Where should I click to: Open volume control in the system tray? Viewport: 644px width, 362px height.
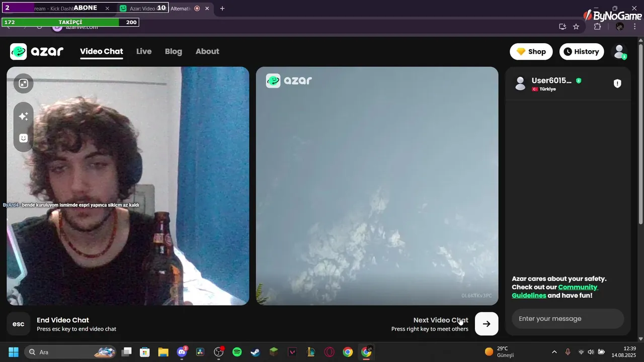[591, 352]
